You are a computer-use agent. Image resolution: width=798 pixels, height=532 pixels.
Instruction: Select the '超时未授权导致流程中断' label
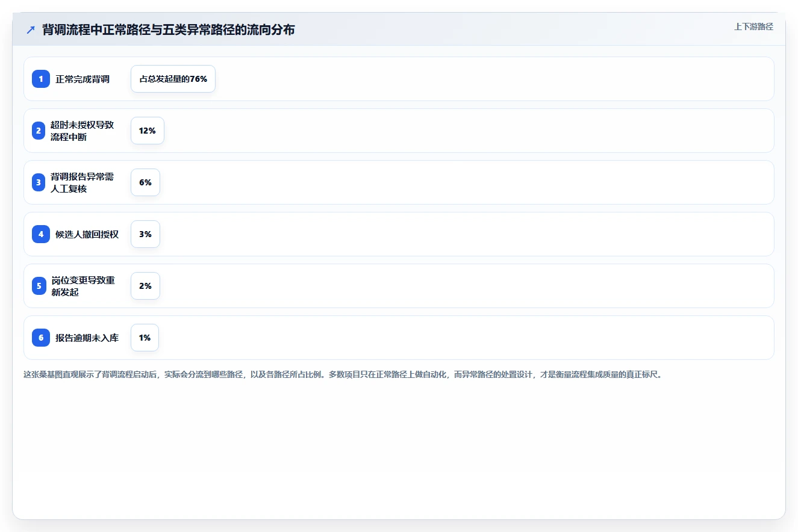[83, 131]
